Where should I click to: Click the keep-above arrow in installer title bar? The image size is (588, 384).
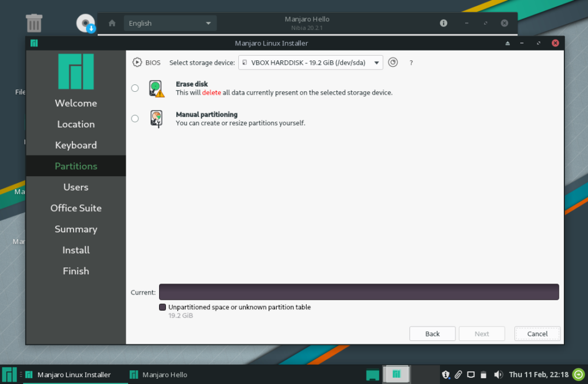(508, 43)
